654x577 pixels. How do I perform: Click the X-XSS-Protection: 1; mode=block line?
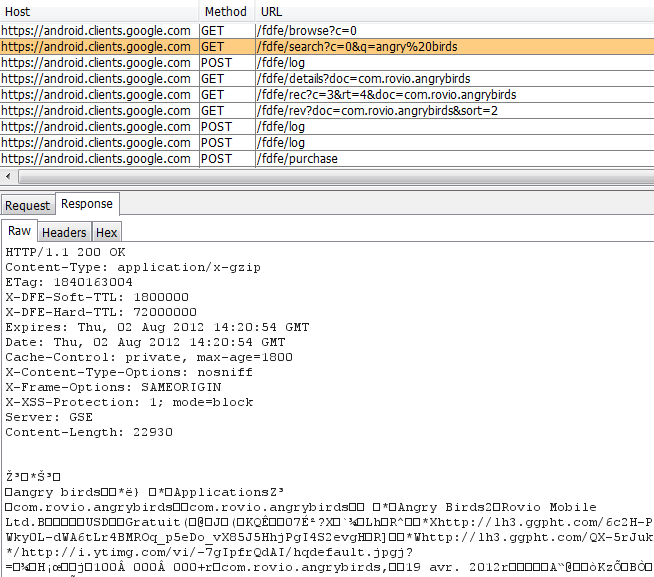coord(129,403)
